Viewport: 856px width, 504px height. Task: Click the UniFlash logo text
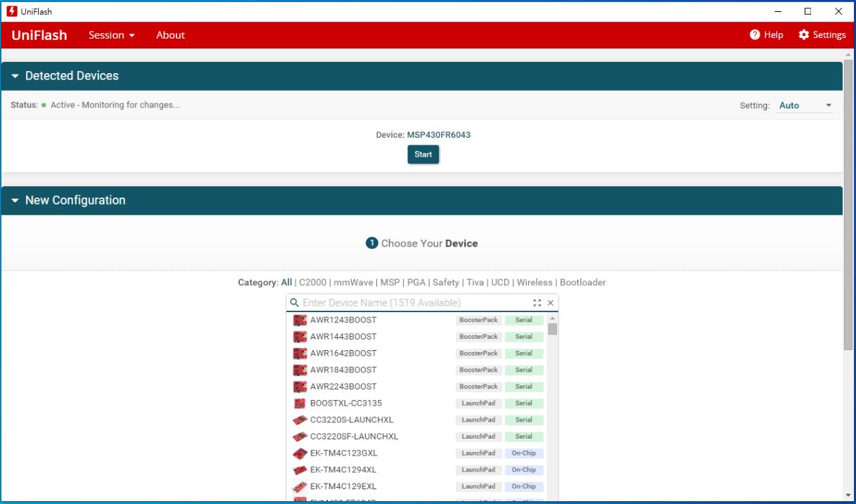(39, 35)
